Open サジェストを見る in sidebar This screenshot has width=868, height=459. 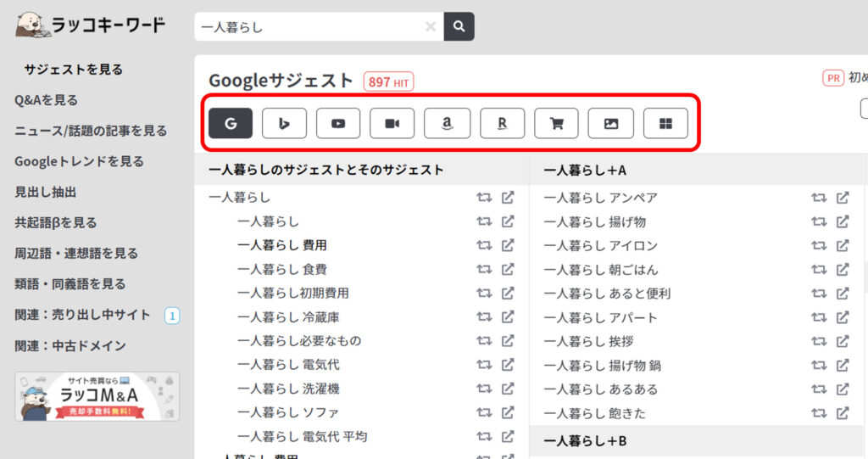[x=74, y=70]
